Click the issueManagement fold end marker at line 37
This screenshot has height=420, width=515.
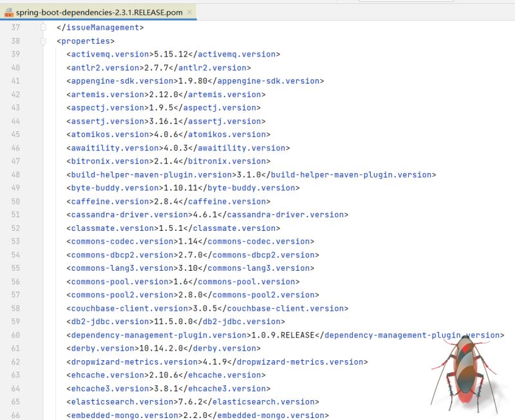click(43, 27)
